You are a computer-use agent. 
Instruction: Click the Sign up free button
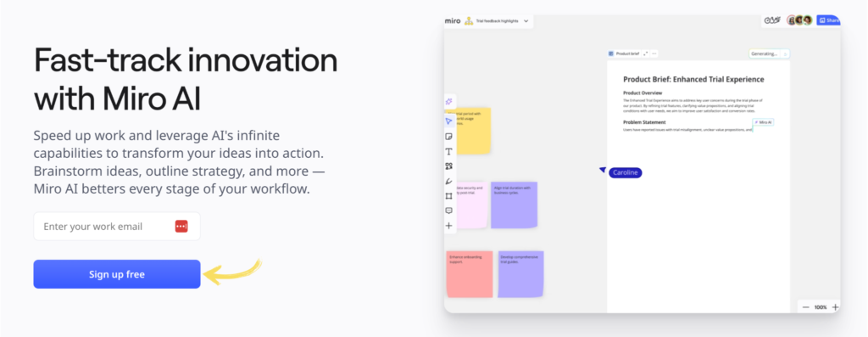click(117, 274)
